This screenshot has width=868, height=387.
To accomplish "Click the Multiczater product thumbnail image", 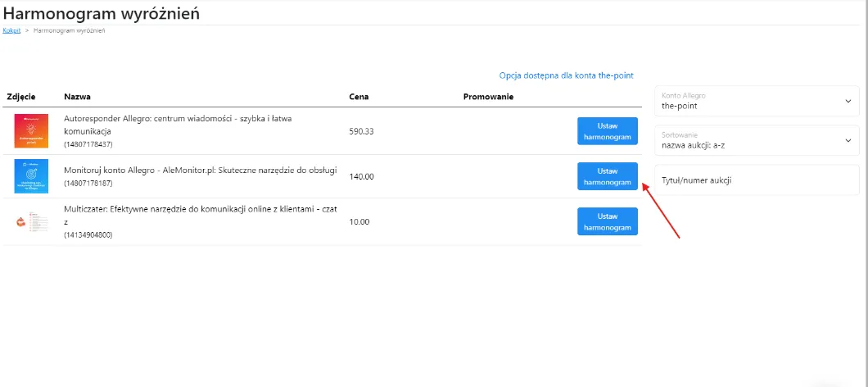I will (31, 221).
